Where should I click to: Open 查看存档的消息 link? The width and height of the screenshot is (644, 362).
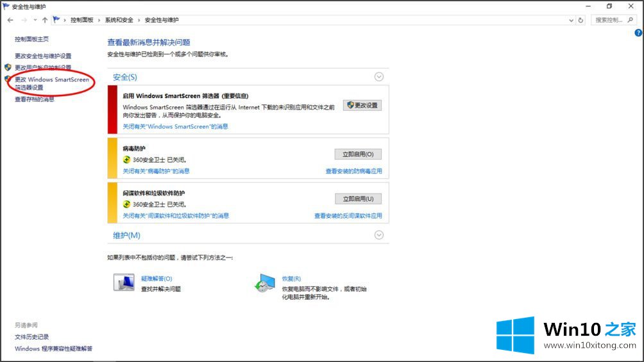point(35,99)
